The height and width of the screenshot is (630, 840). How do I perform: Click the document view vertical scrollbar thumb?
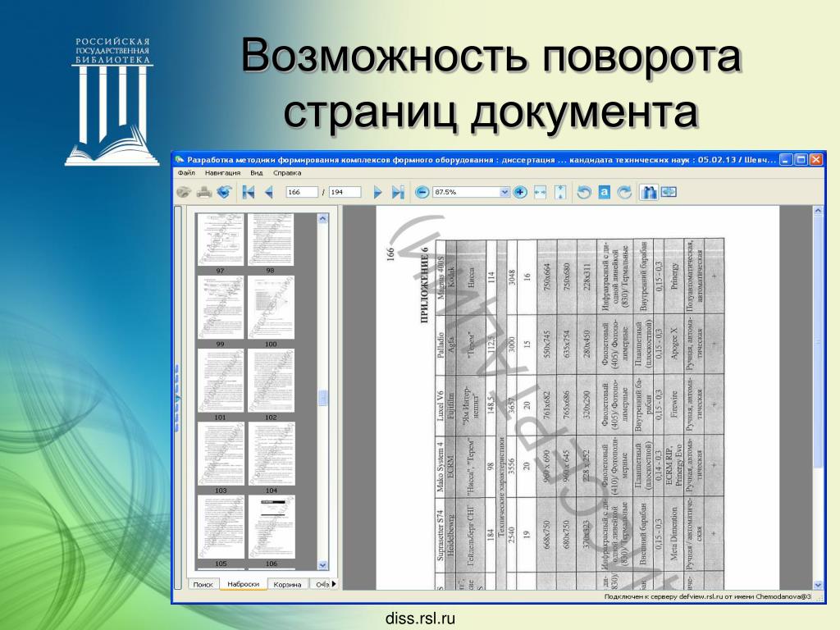click(x=818, y=341)
